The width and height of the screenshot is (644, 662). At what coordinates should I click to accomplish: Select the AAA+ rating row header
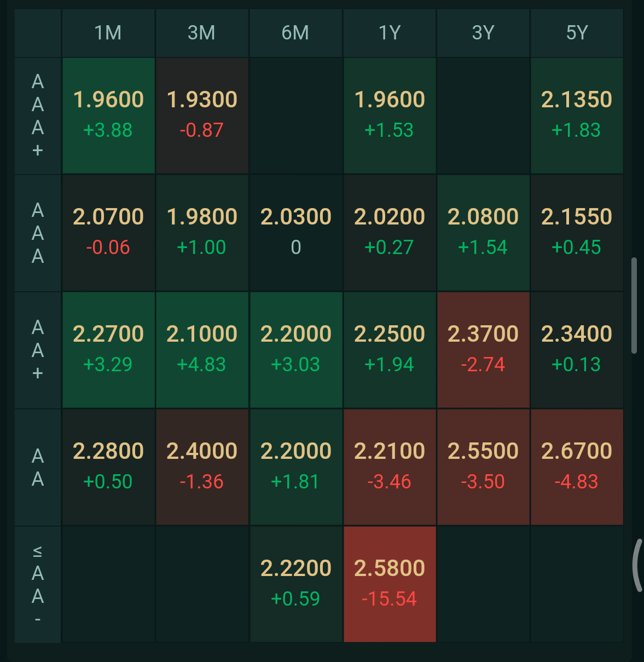[x=38, y=116]
